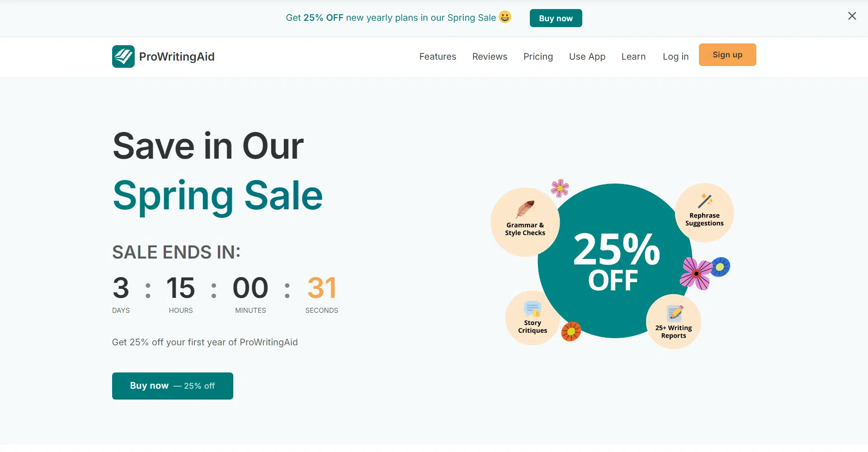Dismiss the Spring Sale banner

point(852,16)
